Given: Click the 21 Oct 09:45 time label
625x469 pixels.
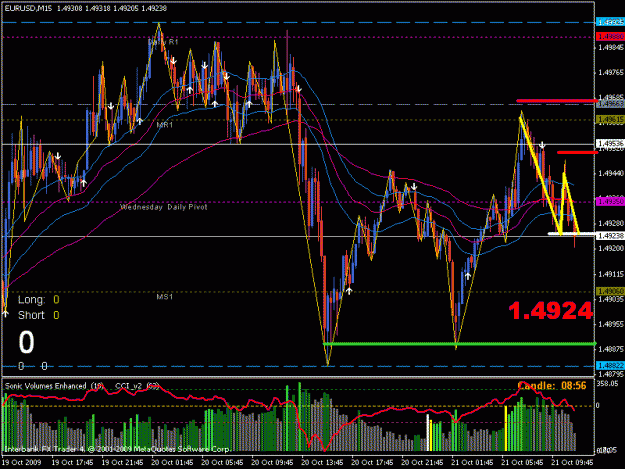Looking at the screenshot, I should 572,462.
